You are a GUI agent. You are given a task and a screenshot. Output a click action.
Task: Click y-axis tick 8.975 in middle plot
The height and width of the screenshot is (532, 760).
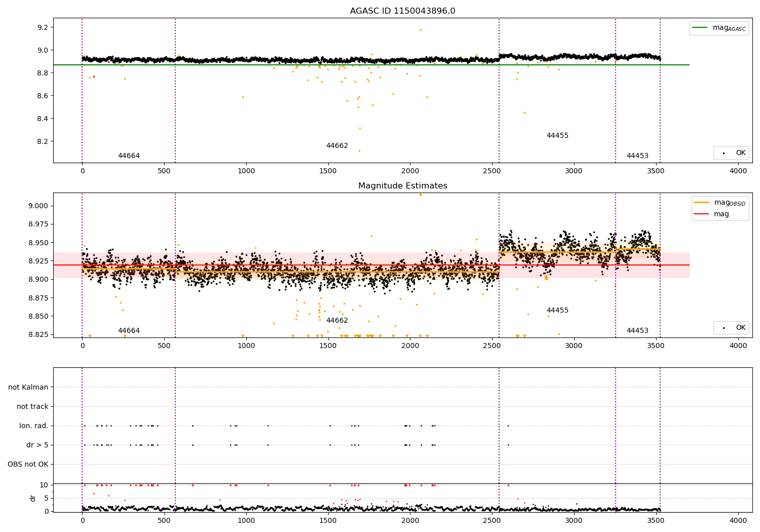39,224
